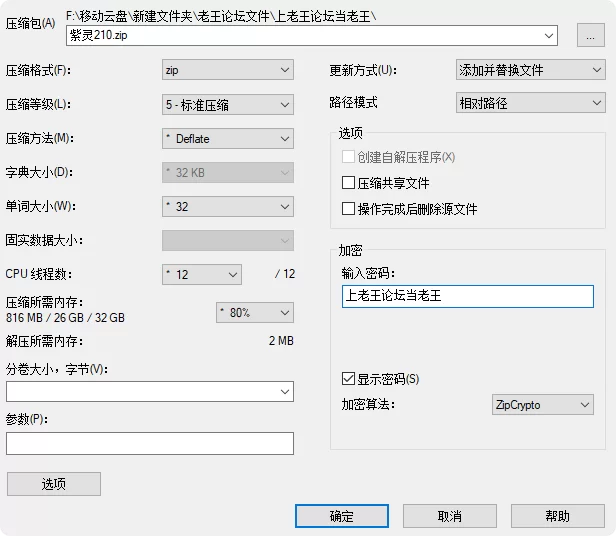Image resolution: width=616 pixels, height=536 pixels.
Task: Open the archive name dropdown 紫灵210.zip
Action: point(312,35)
